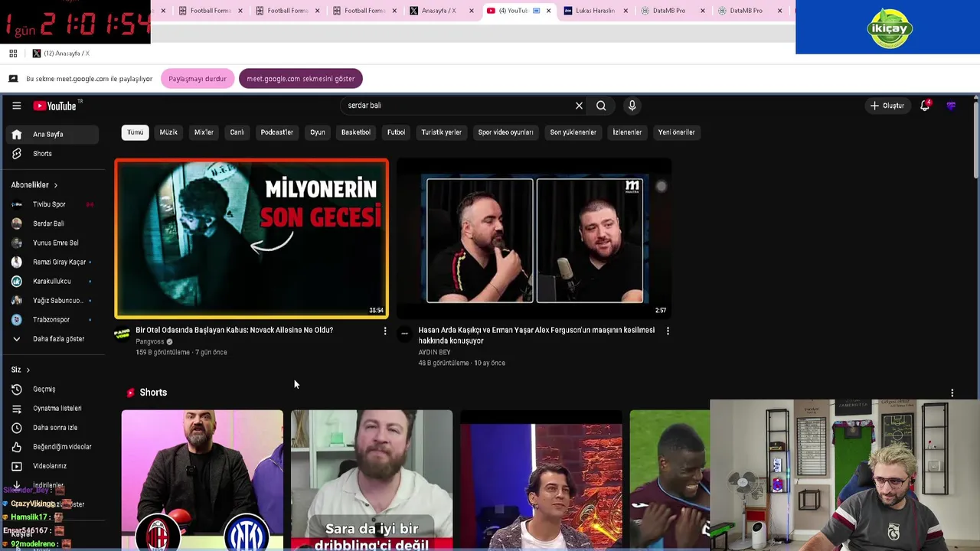Select the İzlenenler chip
Image resolution: width=980 pixels, height=551 pixels.
pos(627,132)
